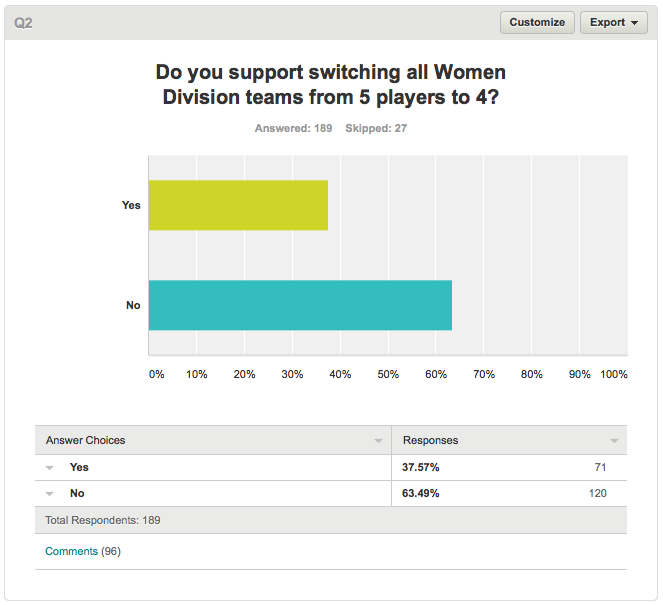Click the Total Respondents: 189 row
The image size is (663, 605).
(x=331, y=520)
